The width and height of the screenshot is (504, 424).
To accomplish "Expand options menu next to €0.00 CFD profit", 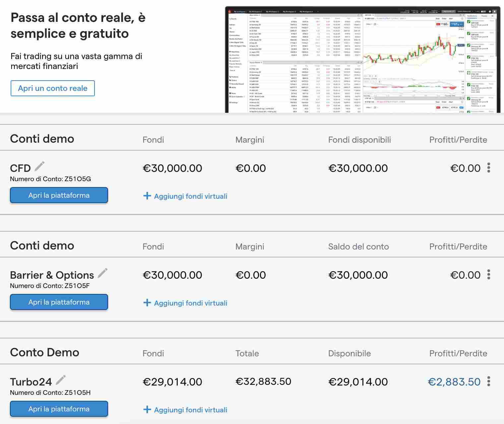I will point(488,168).
